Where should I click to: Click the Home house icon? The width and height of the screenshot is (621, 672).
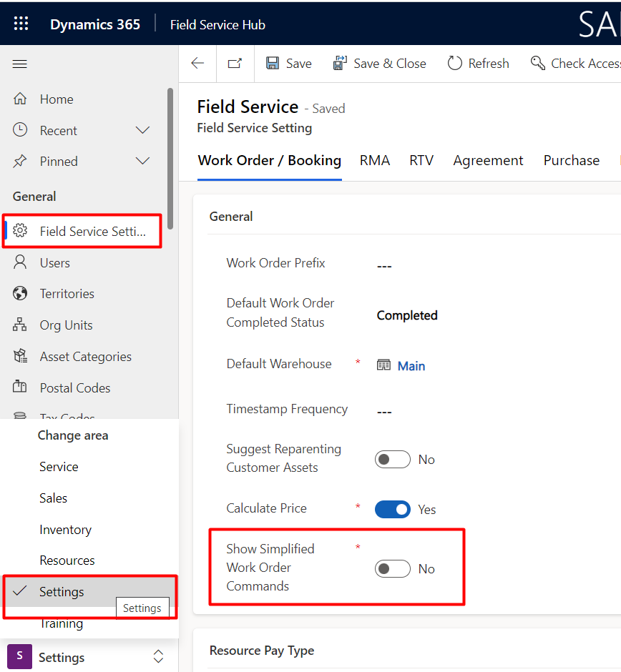click(20, 99)
